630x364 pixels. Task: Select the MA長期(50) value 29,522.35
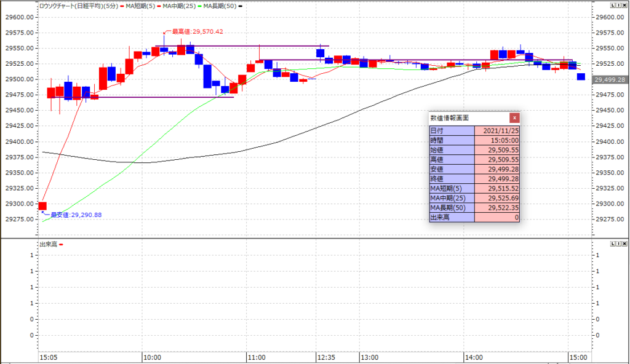[497, 208]
